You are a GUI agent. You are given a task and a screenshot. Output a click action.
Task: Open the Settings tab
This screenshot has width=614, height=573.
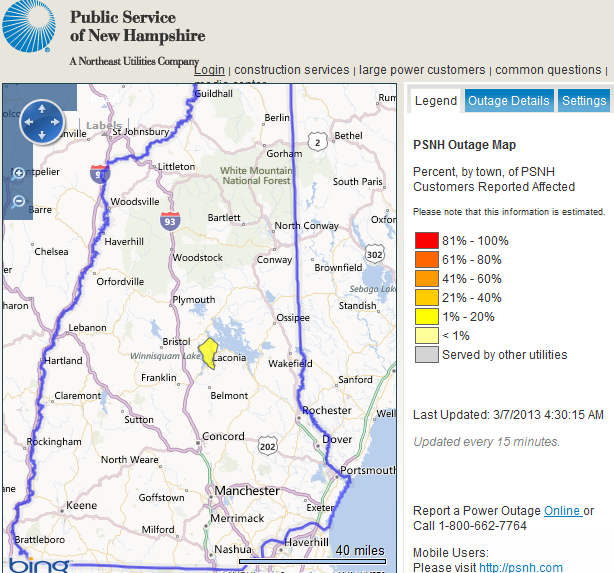584,101
